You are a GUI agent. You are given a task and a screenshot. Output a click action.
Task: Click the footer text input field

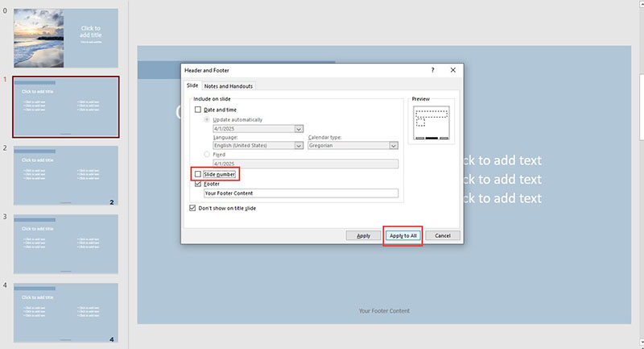point(301,193)
